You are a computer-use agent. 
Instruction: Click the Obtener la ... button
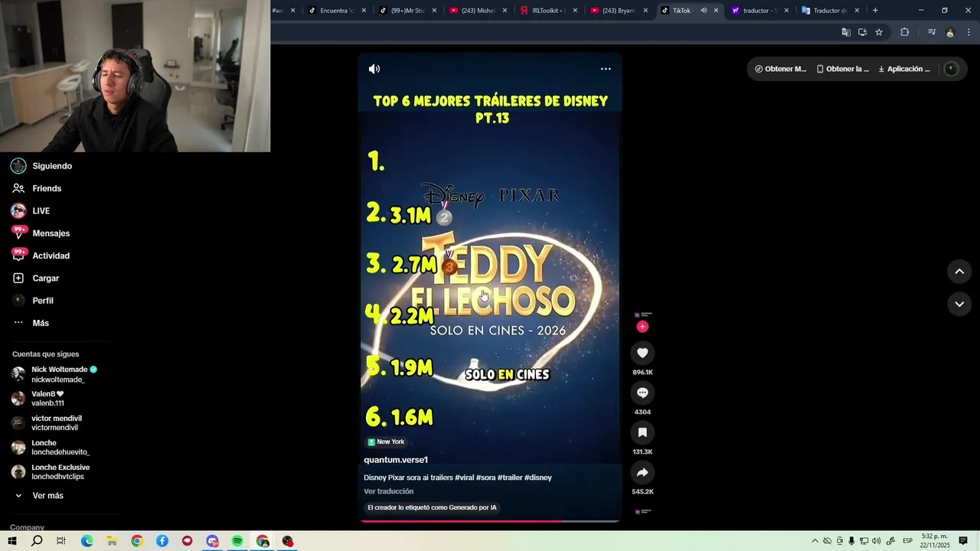click(843, 69)
